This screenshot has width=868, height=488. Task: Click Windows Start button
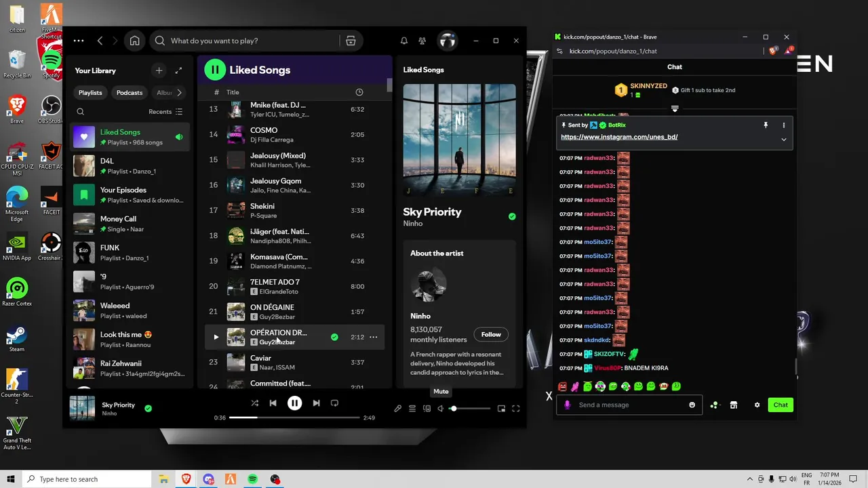click(x=11, y=479)
